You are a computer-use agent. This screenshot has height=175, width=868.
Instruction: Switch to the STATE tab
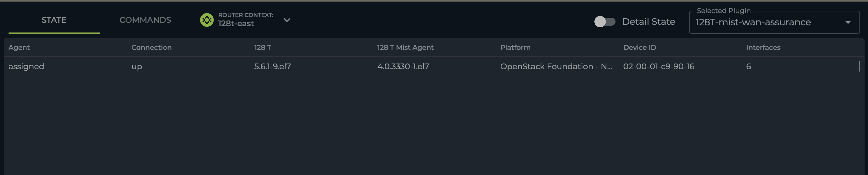click(54, 20)
